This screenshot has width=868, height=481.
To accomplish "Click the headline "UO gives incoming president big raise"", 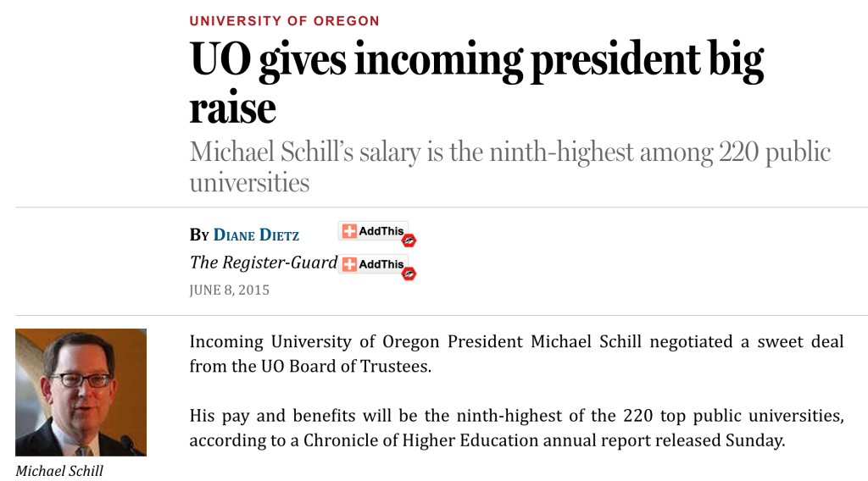I will [x=476, y=82].
